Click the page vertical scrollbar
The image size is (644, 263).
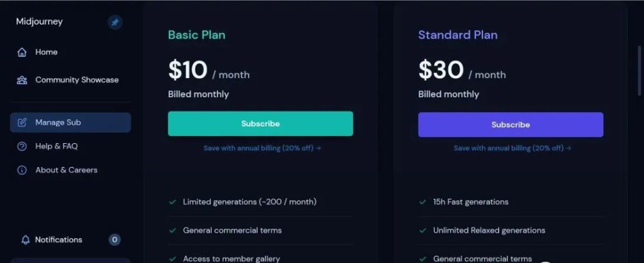(x=639, y=71)
